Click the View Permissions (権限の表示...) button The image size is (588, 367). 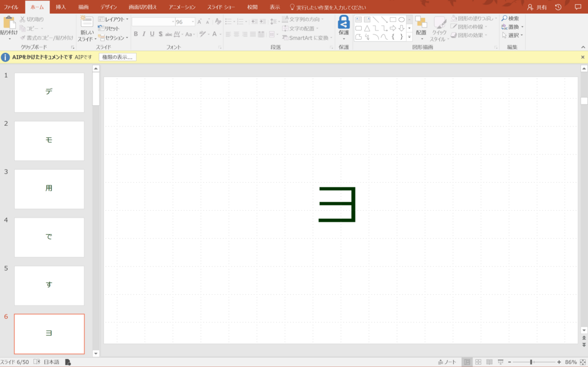click(117, 57)
